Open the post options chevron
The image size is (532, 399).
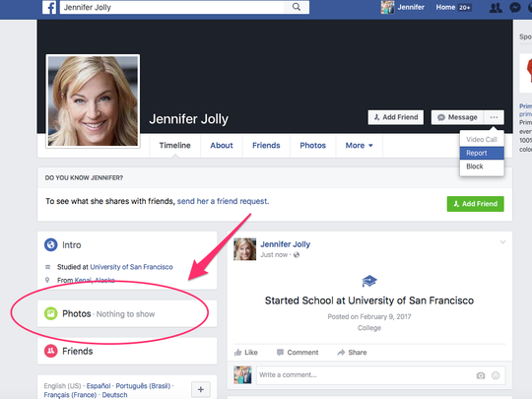(x=502, y=242)
